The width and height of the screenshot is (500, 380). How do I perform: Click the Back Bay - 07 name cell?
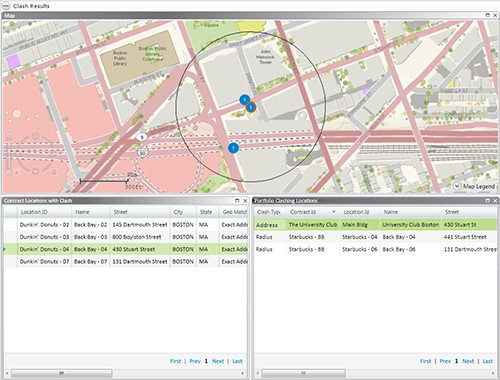click(91, 262)
